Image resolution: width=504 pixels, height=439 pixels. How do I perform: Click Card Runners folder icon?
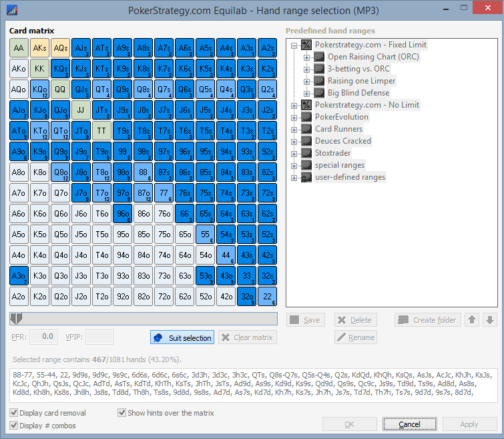tap(306, 129)
